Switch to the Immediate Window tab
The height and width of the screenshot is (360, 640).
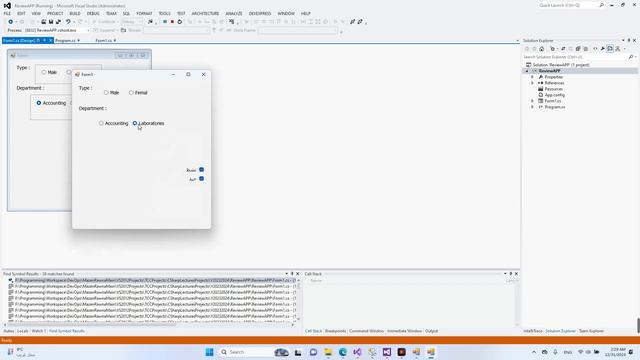point(404,331)
